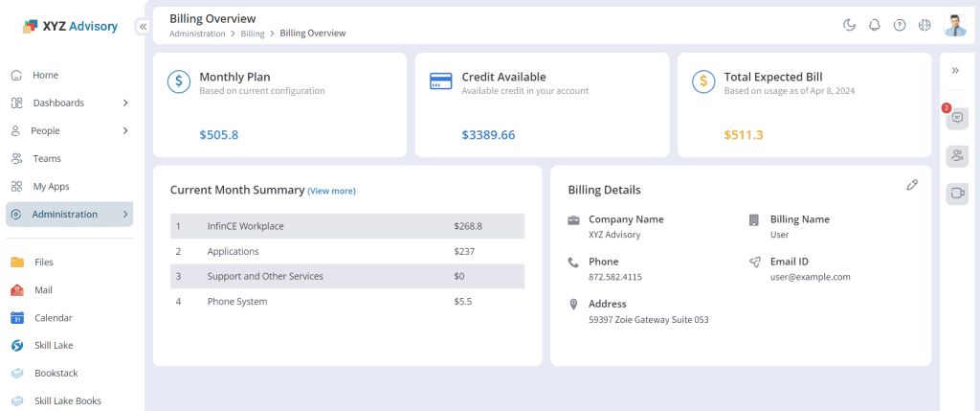Open the help question mark icon
Image resolution: width=980 pixels, height=411 pixels.
pyautogui.click(x=900, y=25)
